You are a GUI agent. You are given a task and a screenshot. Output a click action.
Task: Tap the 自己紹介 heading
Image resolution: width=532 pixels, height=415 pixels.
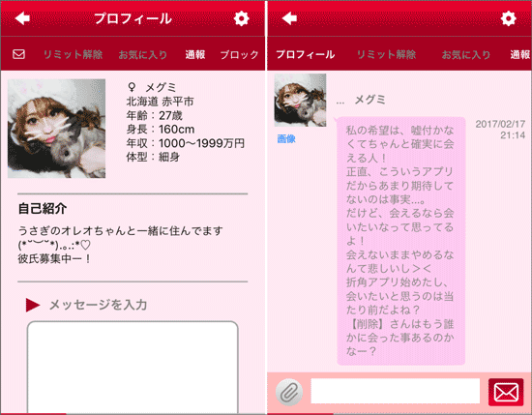coord(43,208)
